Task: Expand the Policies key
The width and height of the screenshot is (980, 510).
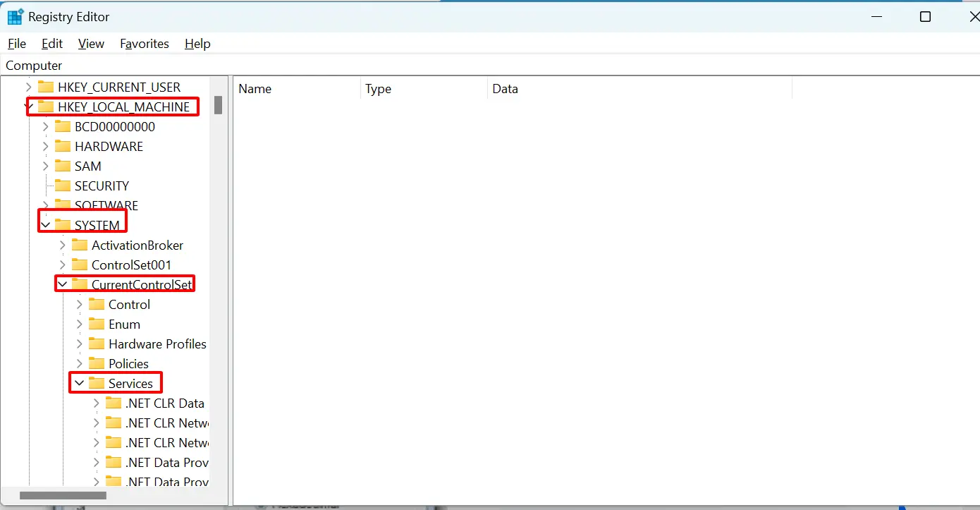Action: click(80, 363)
